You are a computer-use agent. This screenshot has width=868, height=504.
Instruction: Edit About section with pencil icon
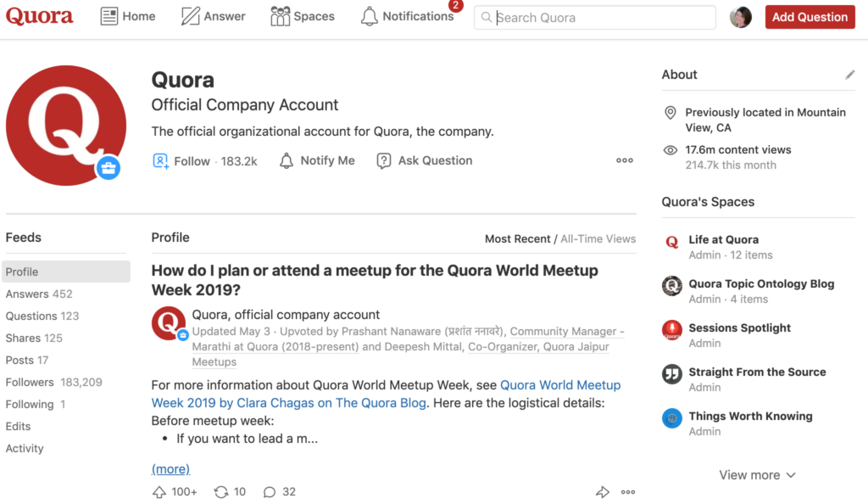pos(849,75)
